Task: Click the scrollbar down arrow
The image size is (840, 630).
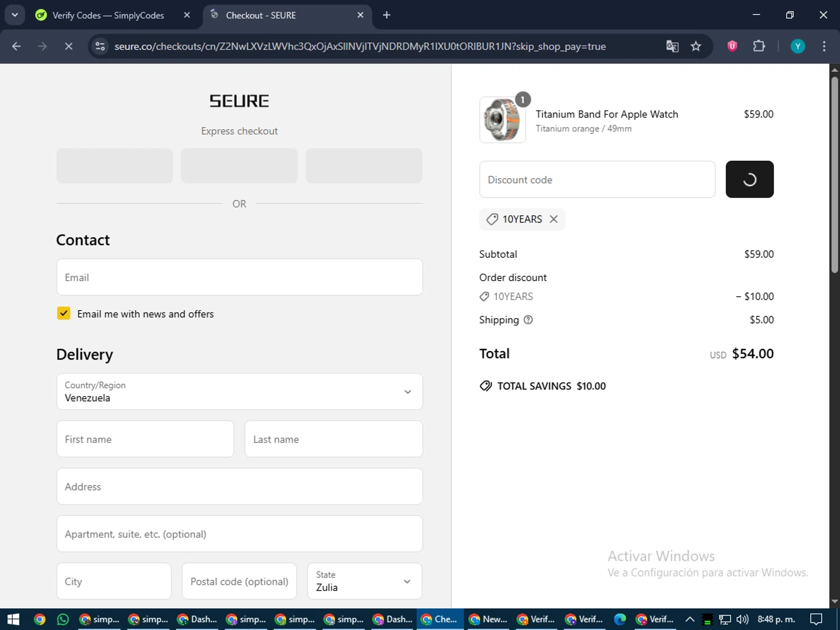Action: point(834,602)
